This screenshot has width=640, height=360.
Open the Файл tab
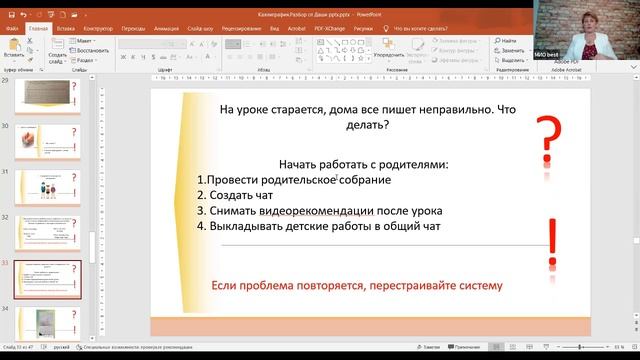tap(12, 29)
